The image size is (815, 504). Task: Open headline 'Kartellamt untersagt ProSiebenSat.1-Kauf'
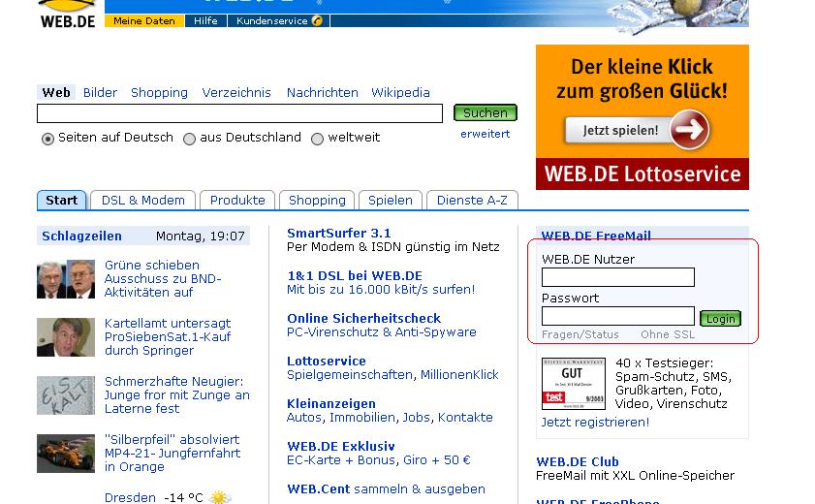click(168, 337)
